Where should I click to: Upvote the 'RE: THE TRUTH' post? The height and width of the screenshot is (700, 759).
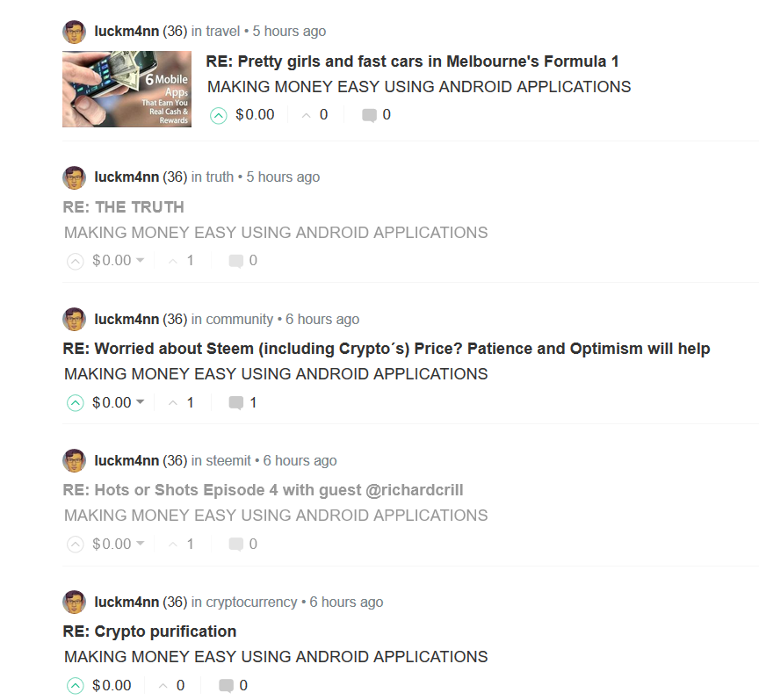pos(76,261)
